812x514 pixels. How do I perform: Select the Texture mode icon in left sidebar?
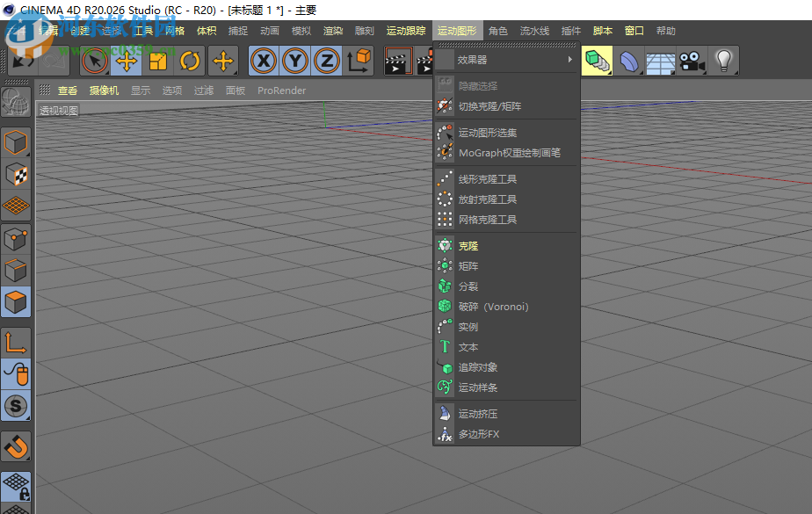[x=16, y=174]
